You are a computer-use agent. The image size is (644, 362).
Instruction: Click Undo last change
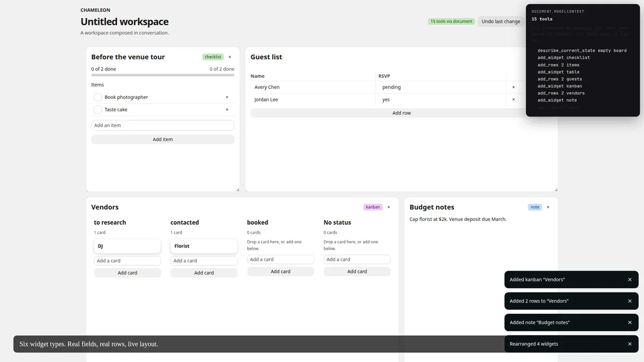pos(501,22)
